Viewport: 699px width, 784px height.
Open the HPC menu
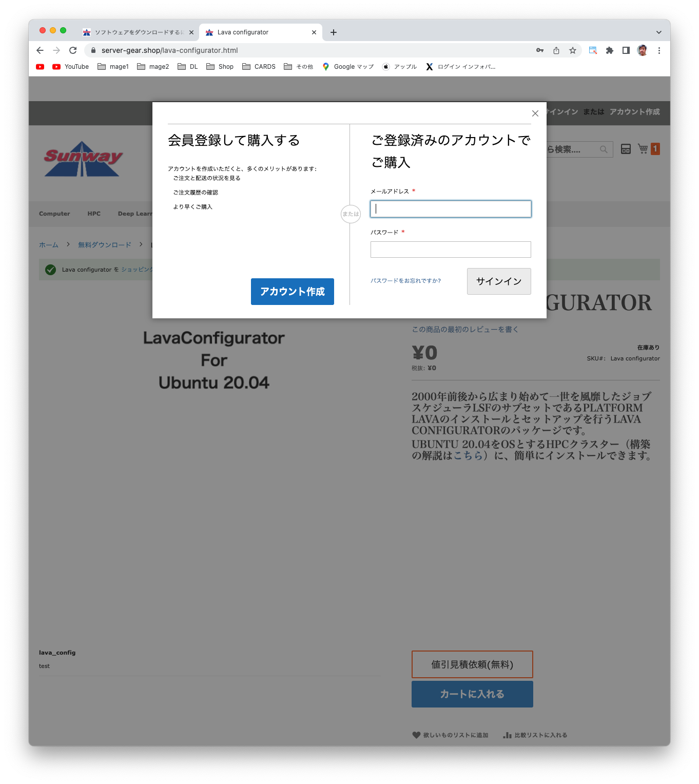click(x=94, y=214)
